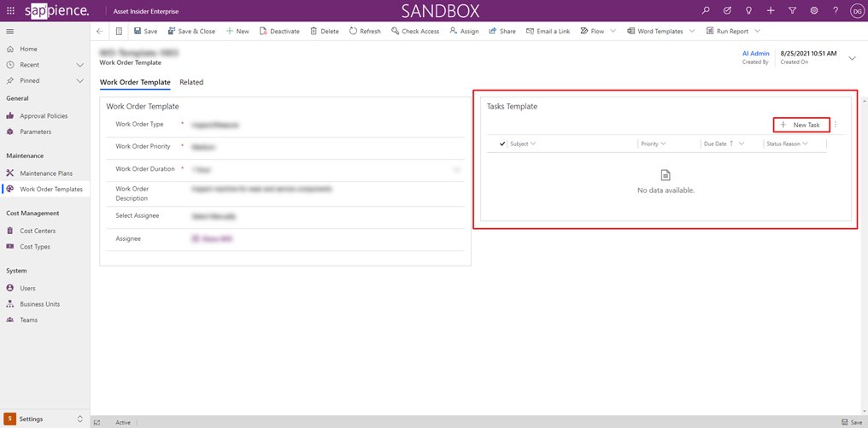Expand the Pinned section in sidebar

80,81
